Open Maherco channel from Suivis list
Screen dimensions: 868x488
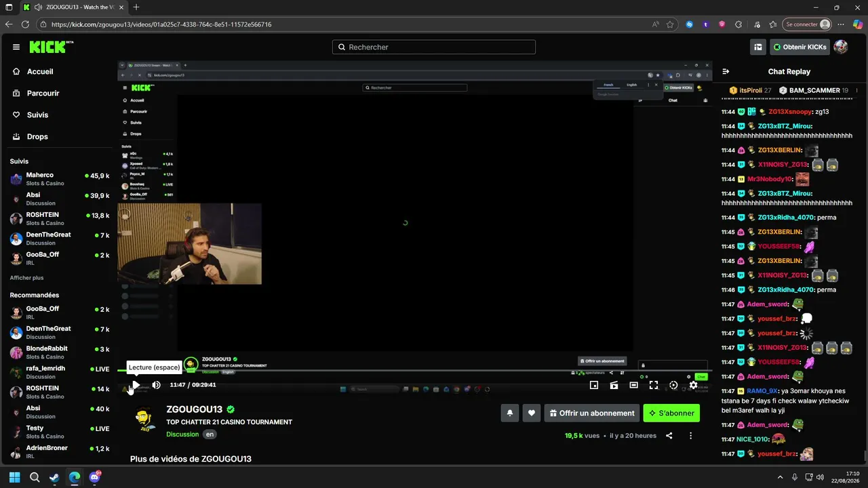(60, 179)
